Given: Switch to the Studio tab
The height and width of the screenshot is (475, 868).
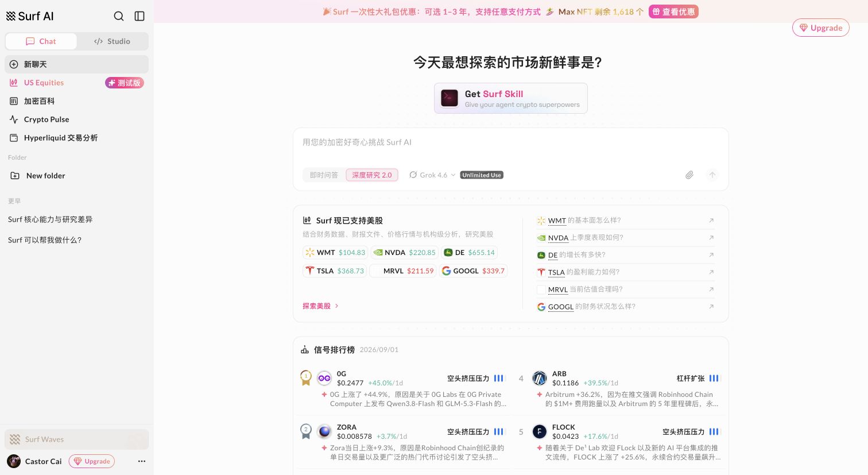Looking at the screenshot, I should [112, 41].
